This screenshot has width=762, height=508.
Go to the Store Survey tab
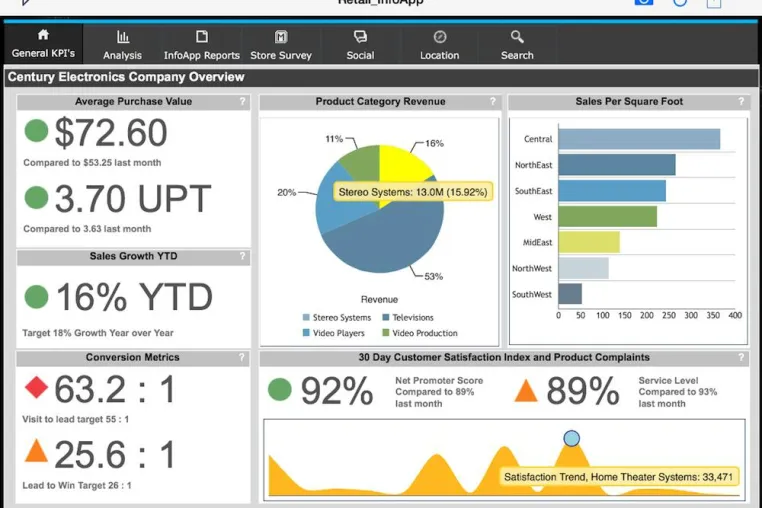click(281, 44)
